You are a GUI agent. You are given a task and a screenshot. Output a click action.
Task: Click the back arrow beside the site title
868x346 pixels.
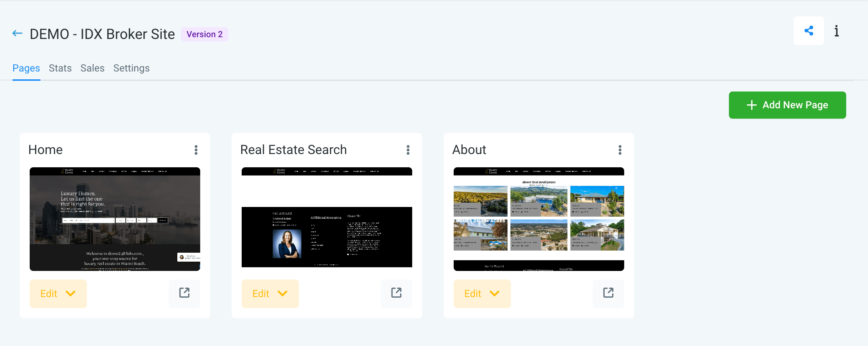(x=17, y=34)
